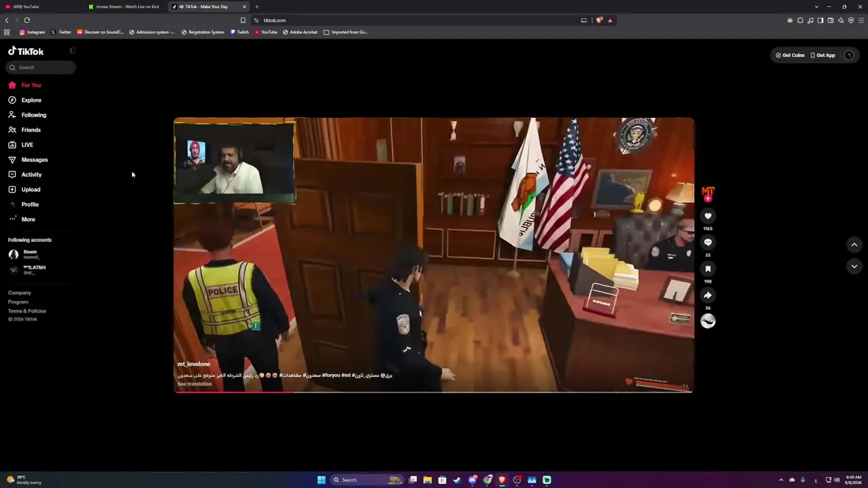
Task: Pause the playing TikTok video
Action: coord(434,255)
